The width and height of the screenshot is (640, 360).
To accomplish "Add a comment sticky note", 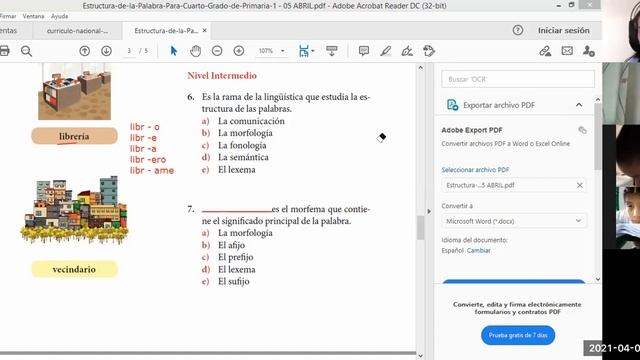I will coord(364,51).
